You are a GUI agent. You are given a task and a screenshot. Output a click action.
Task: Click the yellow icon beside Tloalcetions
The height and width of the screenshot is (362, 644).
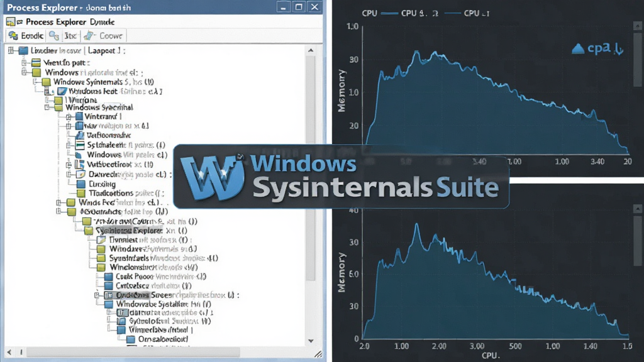pyautogui.click(x=81, y=194)
